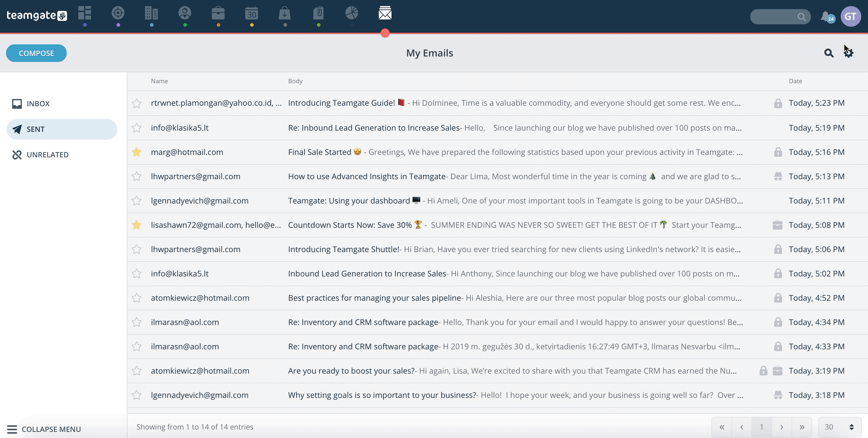The height and width of the screenshot is (438, 868).
Task: Click the email search magnifier icon
Action: [x=829, y=53]
